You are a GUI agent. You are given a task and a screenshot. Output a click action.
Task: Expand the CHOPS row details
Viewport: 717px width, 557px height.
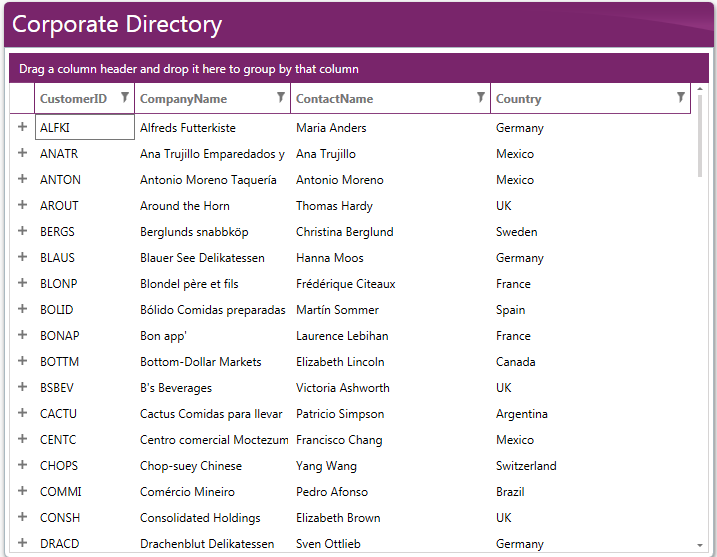coord(22,465)
